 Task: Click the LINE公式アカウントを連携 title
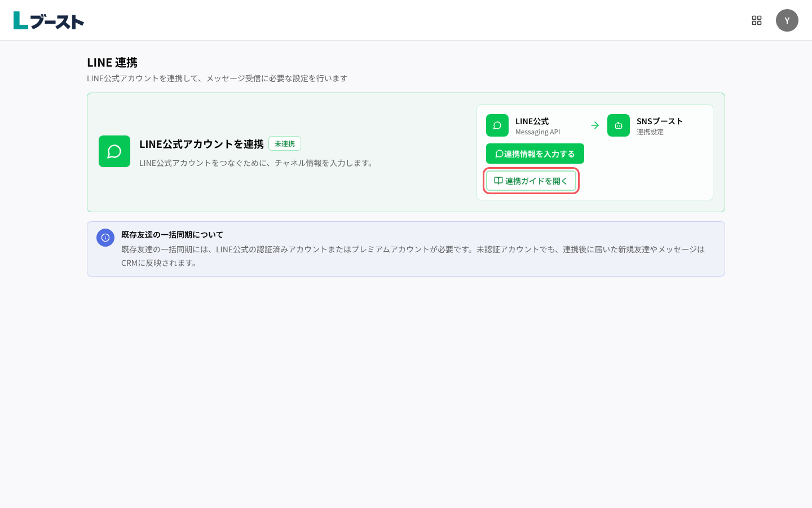201,144
